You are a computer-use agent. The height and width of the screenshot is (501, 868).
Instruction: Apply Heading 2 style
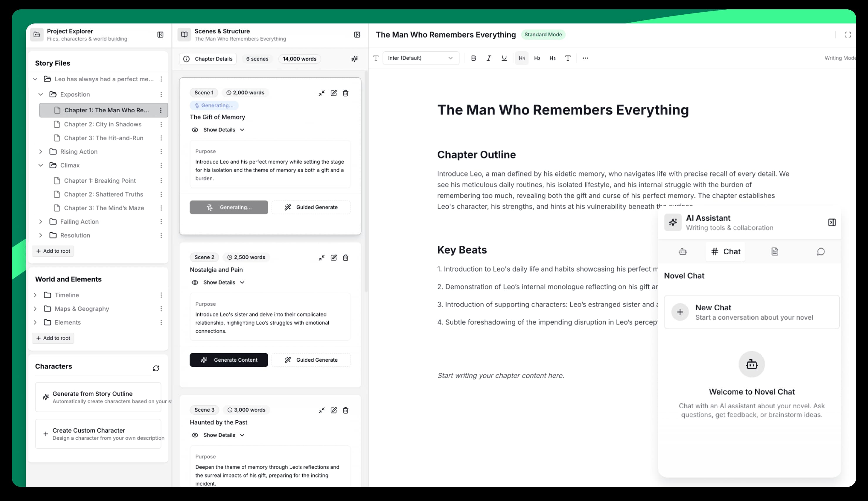point(537,58)
